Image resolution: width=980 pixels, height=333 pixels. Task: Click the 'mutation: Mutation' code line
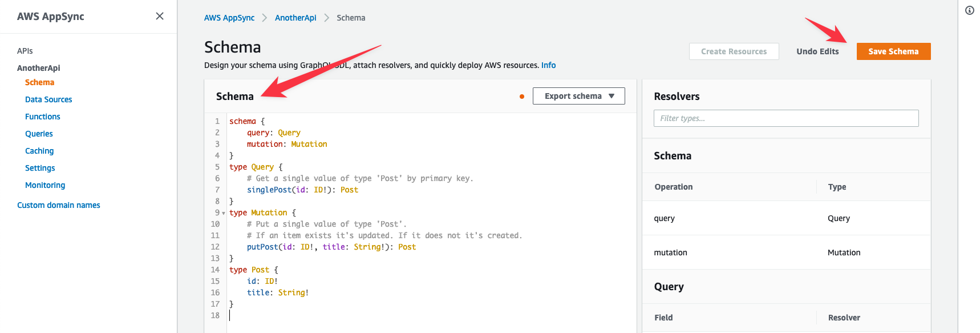[287, 144]
